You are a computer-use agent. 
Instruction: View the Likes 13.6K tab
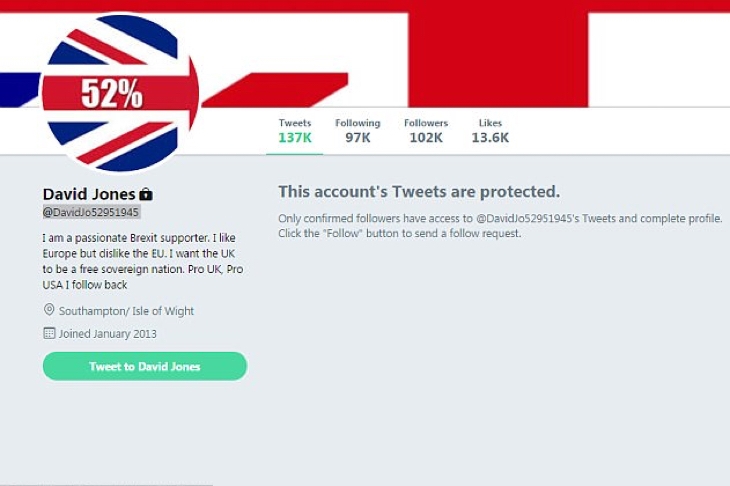click(x=490, y=131)
